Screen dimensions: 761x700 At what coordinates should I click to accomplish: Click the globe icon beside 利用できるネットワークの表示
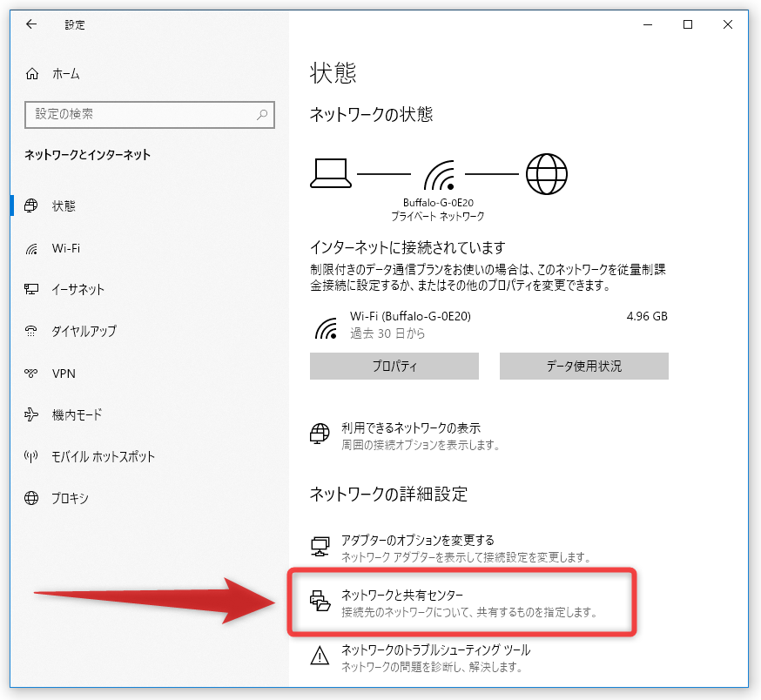(x=320, y=433)
